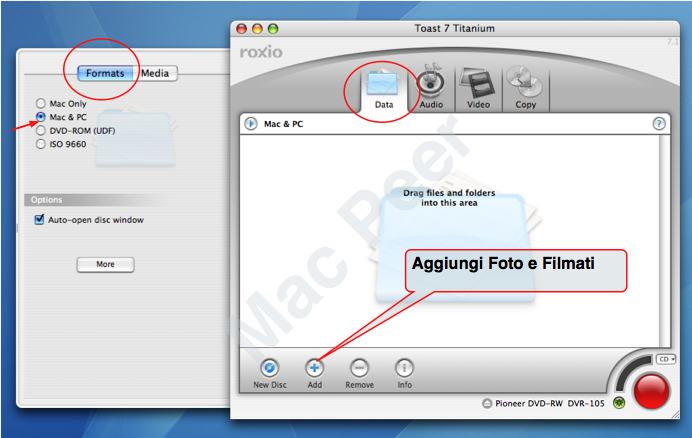Switch to the Data tab
Image resolution: width=692 pixels, height=438 pixels.
click(383, 90)
